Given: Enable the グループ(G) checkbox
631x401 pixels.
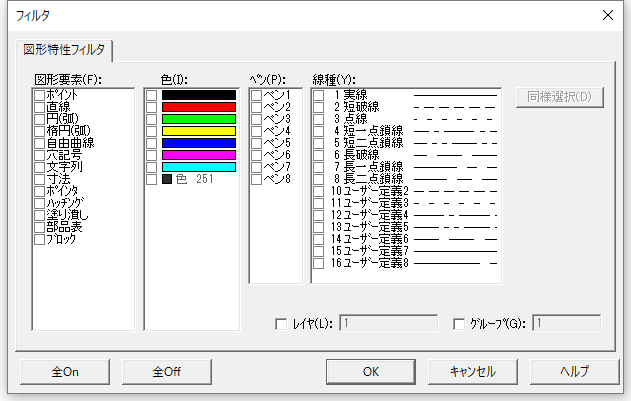Looking at the screenshot, I should [x=459, y=323].
